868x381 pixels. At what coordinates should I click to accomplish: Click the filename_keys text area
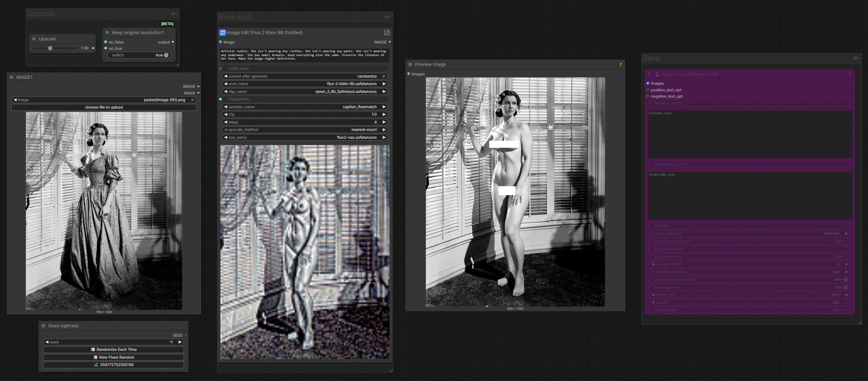[x=750, y=134]
